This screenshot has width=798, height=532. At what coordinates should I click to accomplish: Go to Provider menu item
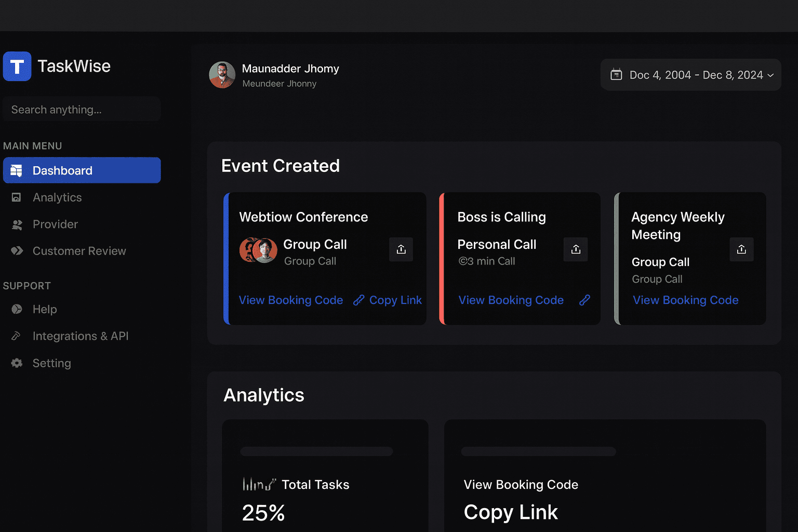tap(55, 224)
